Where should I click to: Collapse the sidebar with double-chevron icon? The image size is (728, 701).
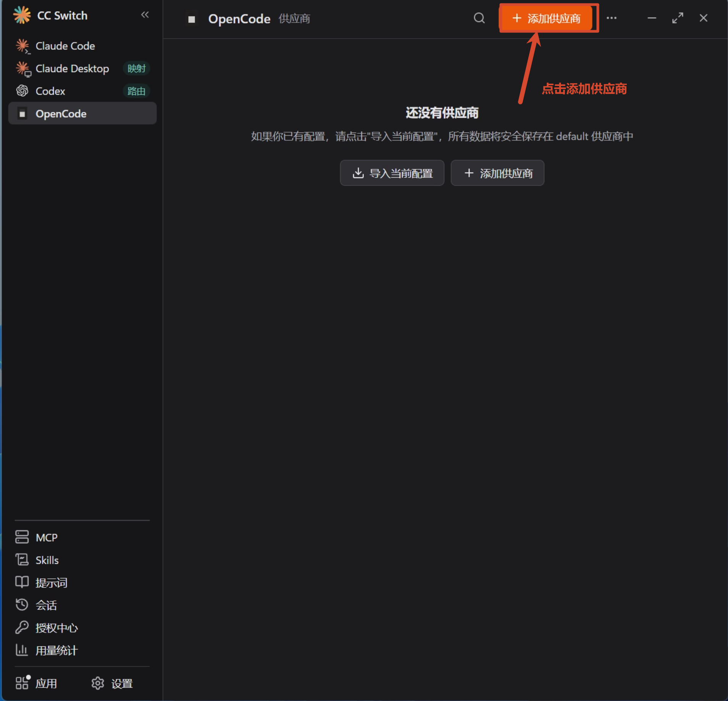145,15
